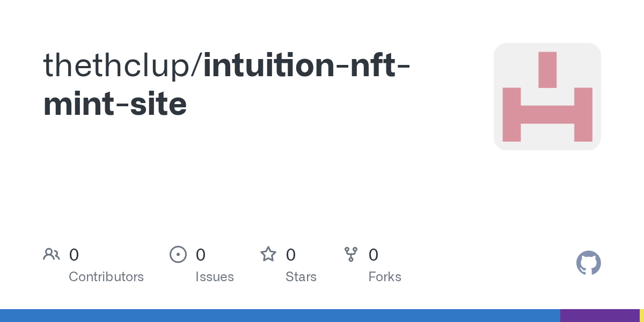Screen dimensions: 644x322
Task: Select the Contributors label text
Action: coord(106,277)
